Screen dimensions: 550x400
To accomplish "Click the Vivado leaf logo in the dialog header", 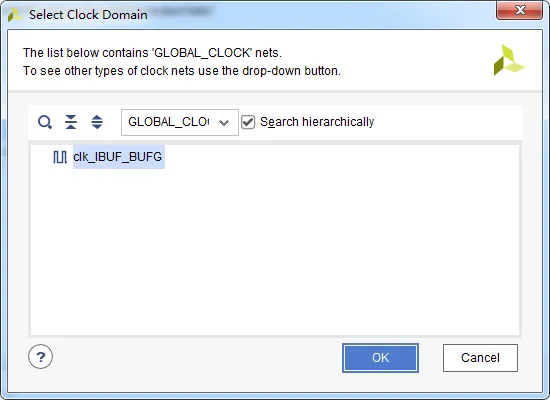I will 508,60.
